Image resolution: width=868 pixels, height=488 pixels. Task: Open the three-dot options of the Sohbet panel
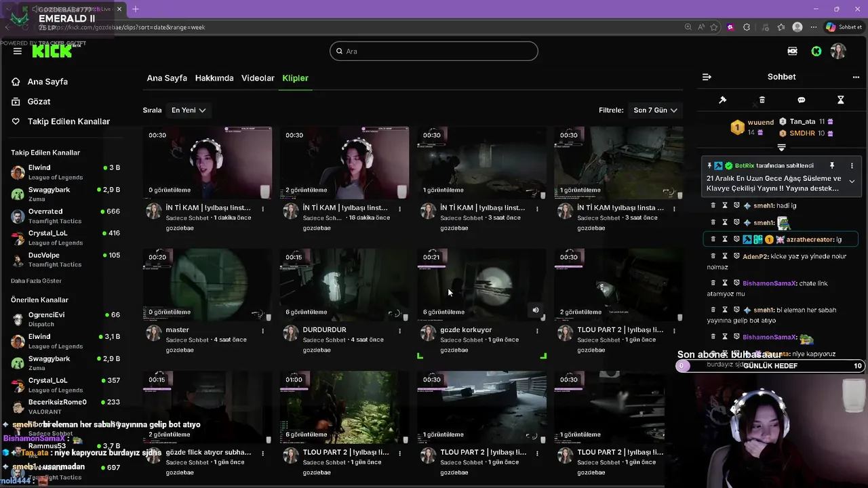tap(856, 77)
